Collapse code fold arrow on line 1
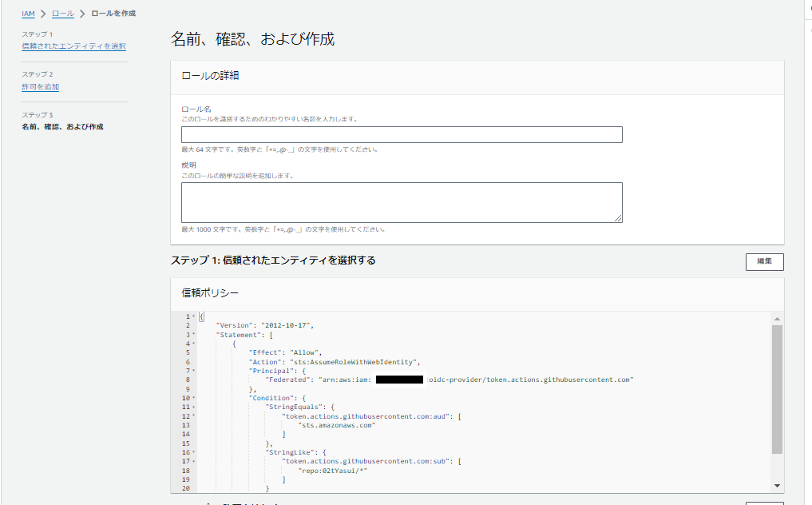The image size is (812, 505). [x=194, y=316]
